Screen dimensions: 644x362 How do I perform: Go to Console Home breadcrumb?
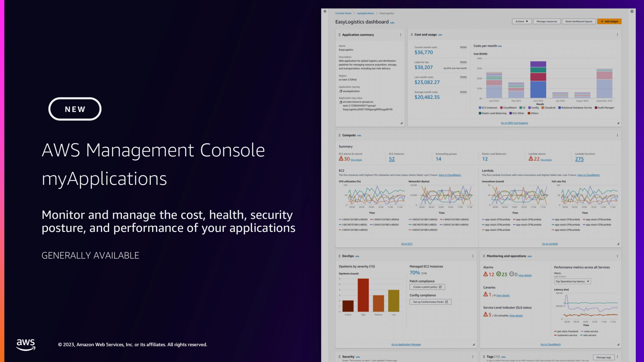pos(343,13)
